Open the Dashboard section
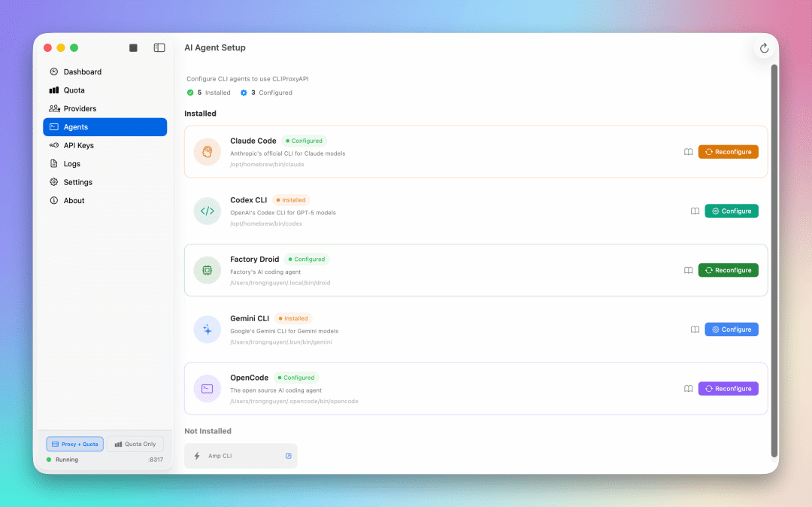Image resolution: width=812 pixels, height=507 pixels. 77,71
